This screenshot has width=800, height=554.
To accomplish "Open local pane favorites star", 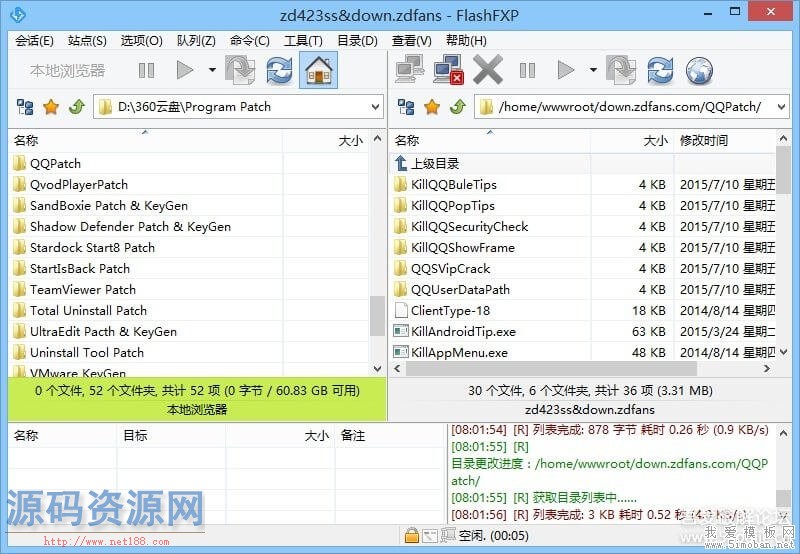I will coord(51,107).
